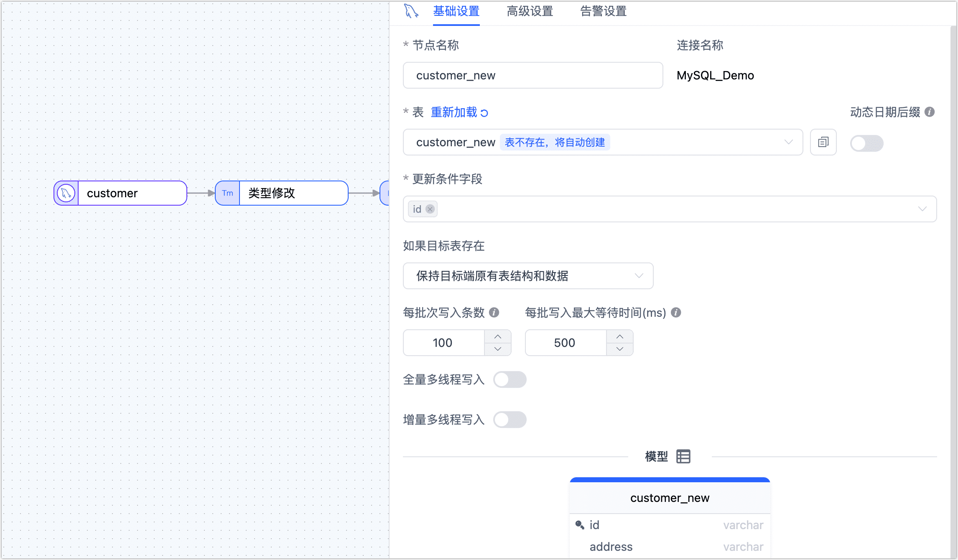Click info icon beside 每批次写入条数
The image size is (958, 560).
pyautogui.click(x=494, y=313)
